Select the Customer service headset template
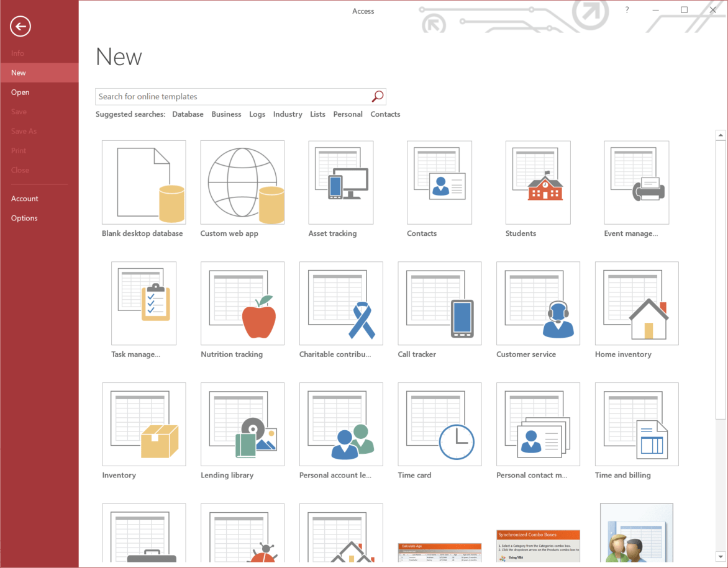 pos(538,304)
